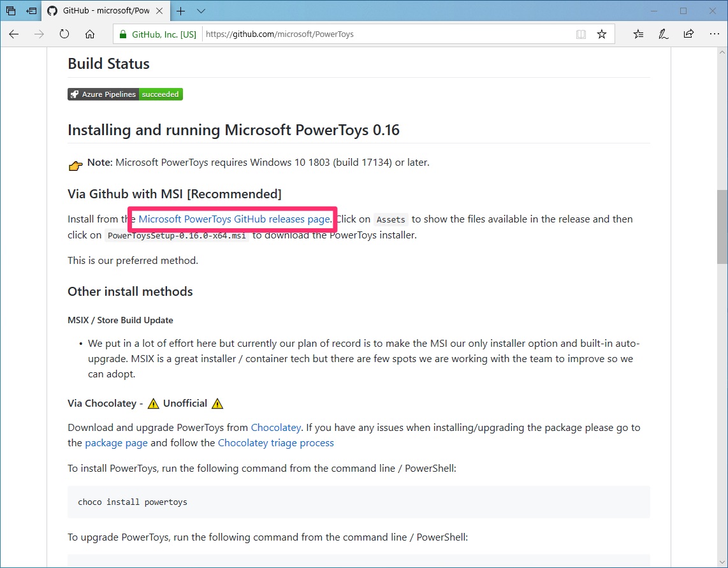Show tab previews dropdown chevron
Screen dimensions: 728x568
201,11
